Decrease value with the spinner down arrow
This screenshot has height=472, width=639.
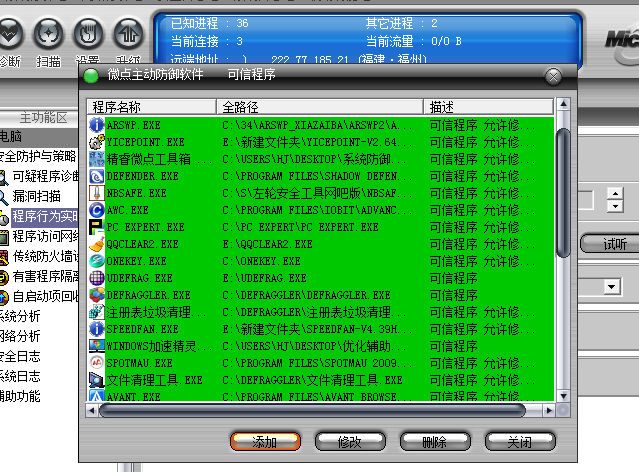tap(615, 206)
